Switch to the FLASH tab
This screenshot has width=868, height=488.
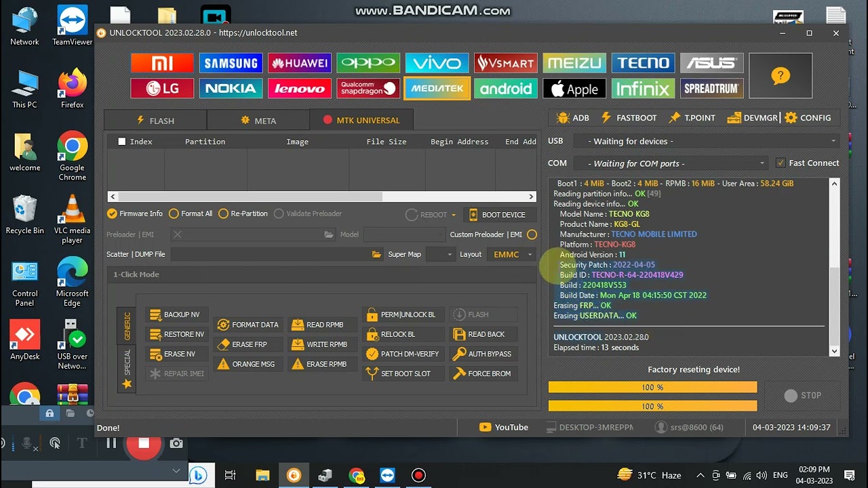coord(155,120)
